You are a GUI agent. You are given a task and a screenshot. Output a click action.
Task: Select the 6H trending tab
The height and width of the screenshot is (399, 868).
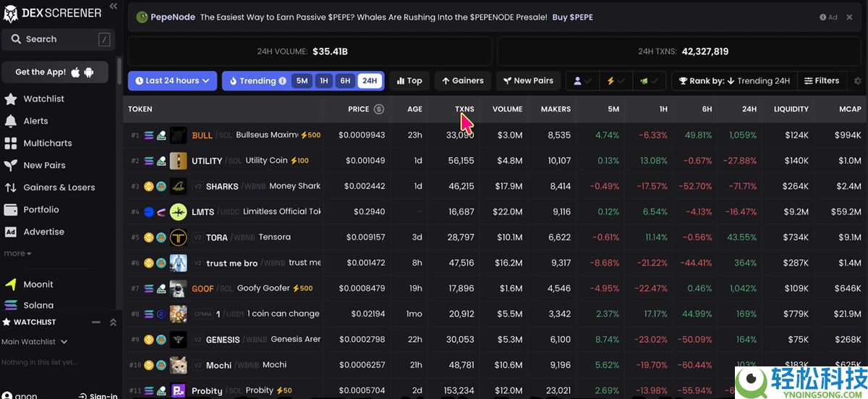[x=345, y=81]
